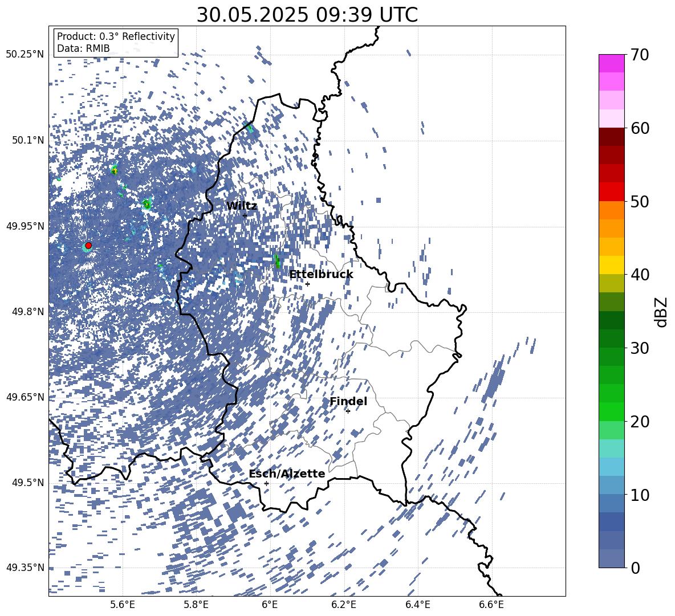Click the 40 value on colorbar

pos(640,275)
